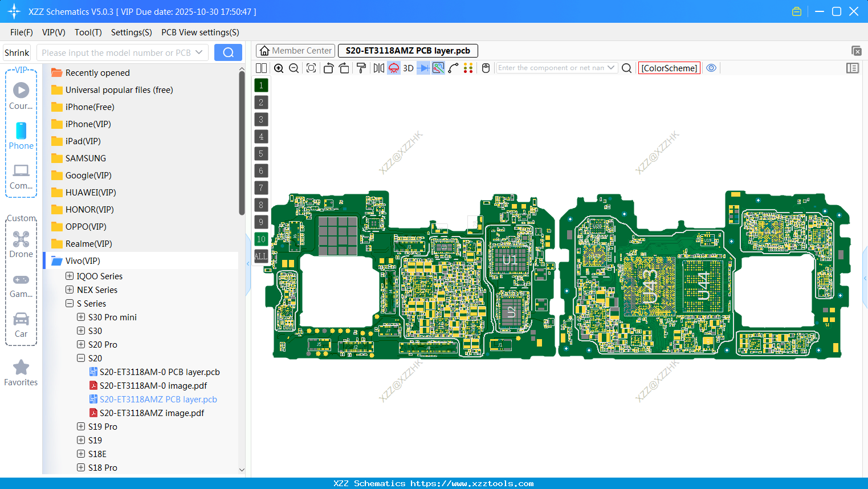
Task: Click the zoom in magnifier icon
Action: 279,68
